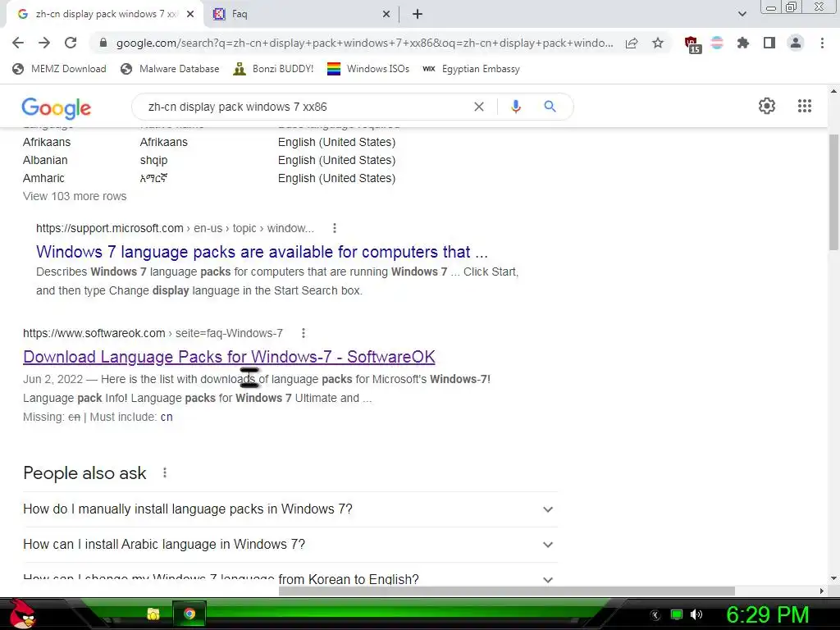The height and width of the screenshot is (630, 840).
Task: Open the tab search dropdown arrow
Action: tap(742, 14)
